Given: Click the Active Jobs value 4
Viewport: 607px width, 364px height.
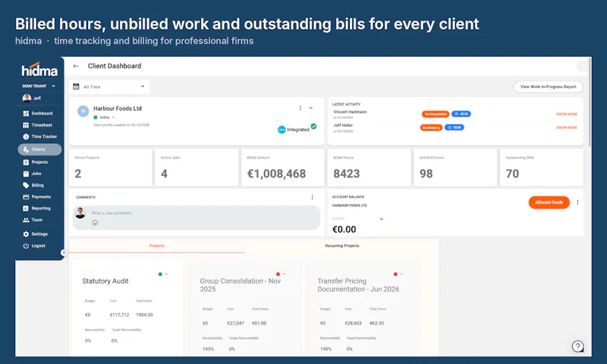Looking at the screenshot, I should [164, 174].
